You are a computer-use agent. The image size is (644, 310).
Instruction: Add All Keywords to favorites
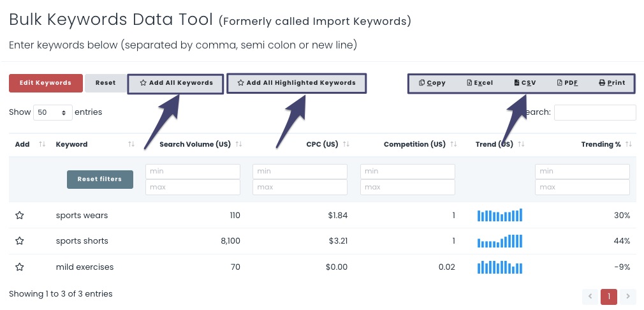[176, 83]
